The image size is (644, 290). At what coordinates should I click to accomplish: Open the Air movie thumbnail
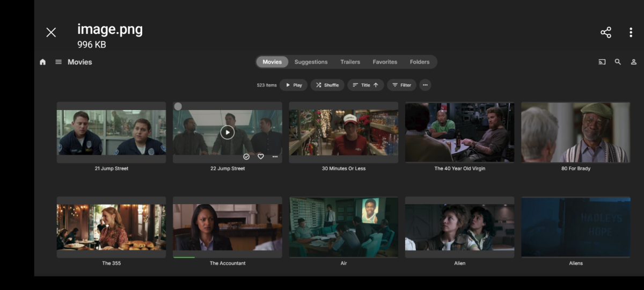[x=343, y=227]
